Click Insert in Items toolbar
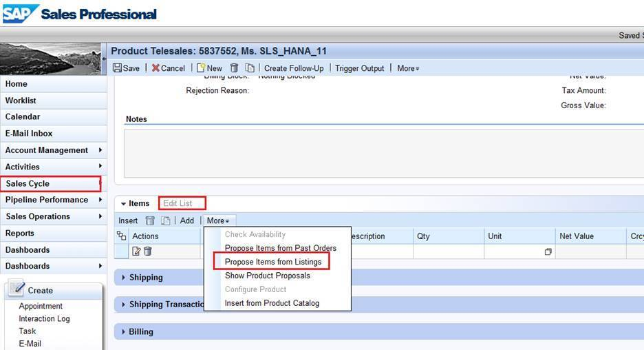This screenshot has height=350, width=644. (128, 221)
